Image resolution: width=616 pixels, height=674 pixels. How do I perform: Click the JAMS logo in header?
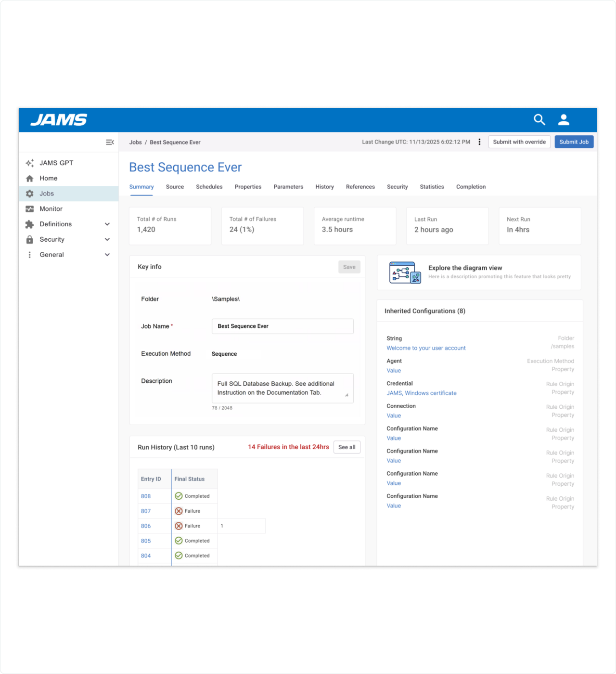59,120
